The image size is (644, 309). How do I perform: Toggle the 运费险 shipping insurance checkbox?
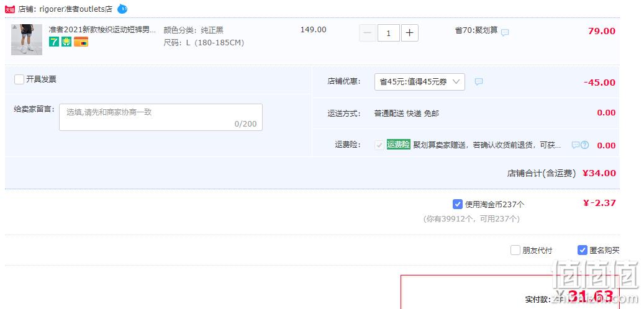(379, 145)
